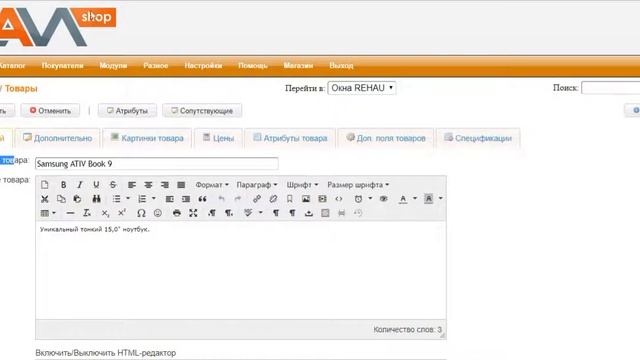Image resolution: width=640 pixels, height=360 pixels.
Task: Increase indent of the text
Action: pyautogui.click(x=186, y=199)
